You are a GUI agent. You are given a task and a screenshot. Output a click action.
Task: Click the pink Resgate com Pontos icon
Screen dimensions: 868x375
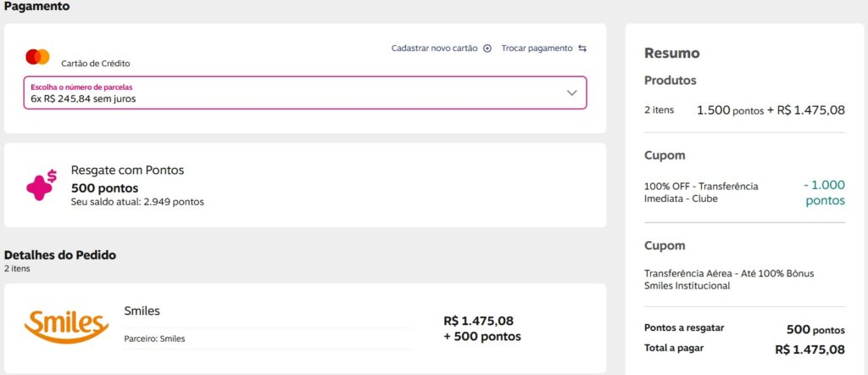41,185
